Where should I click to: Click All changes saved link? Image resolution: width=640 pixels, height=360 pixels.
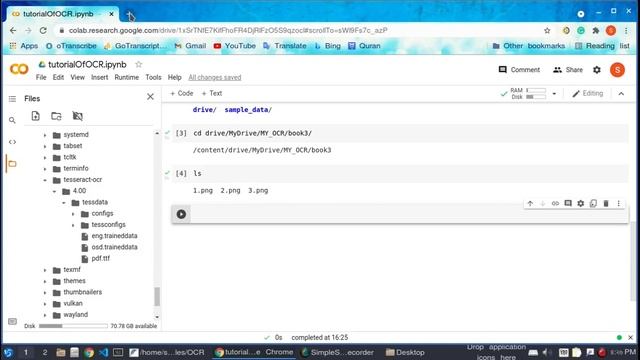pos(215,78)
